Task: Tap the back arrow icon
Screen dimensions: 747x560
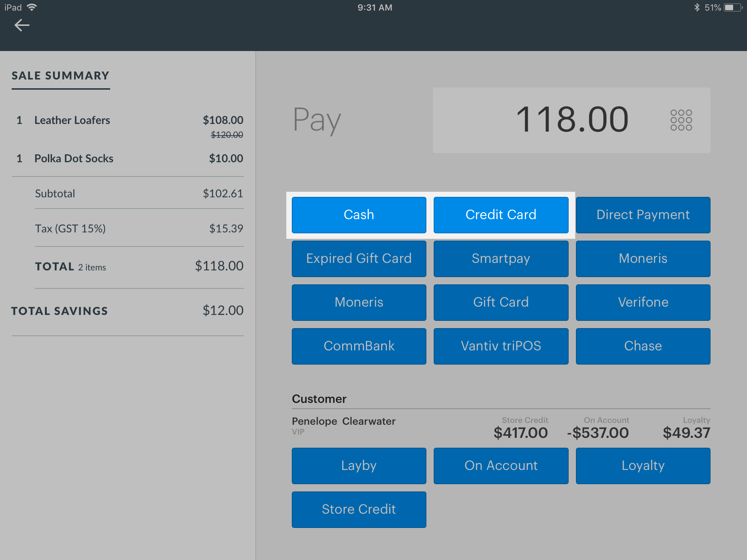Action: [22, 25]
